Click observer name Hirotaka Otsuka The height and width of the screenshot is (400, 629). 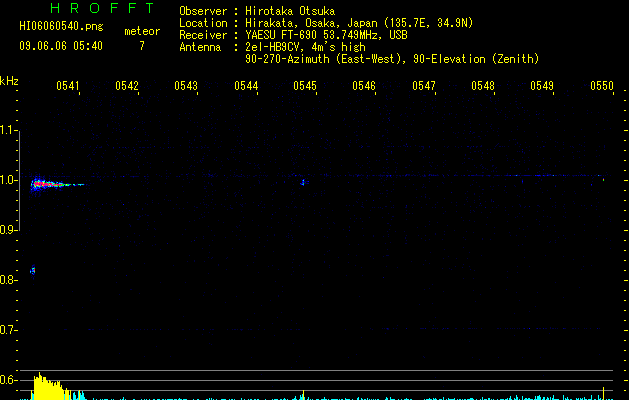tap(290, 11)
